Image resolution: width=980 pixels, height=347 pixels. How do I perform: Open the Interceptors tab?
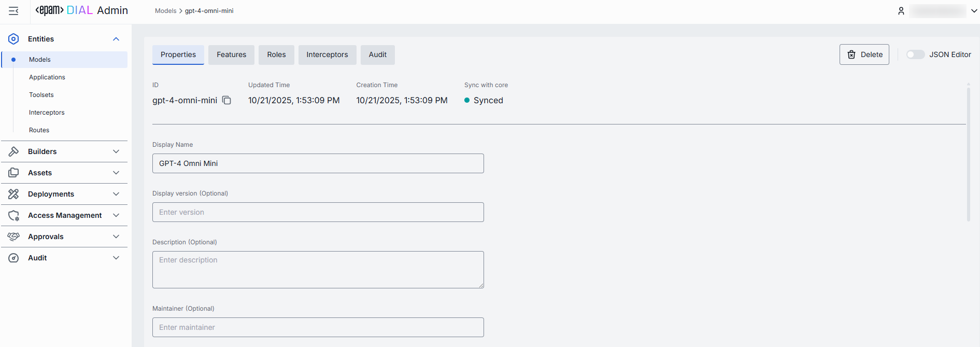coord(327,54)
